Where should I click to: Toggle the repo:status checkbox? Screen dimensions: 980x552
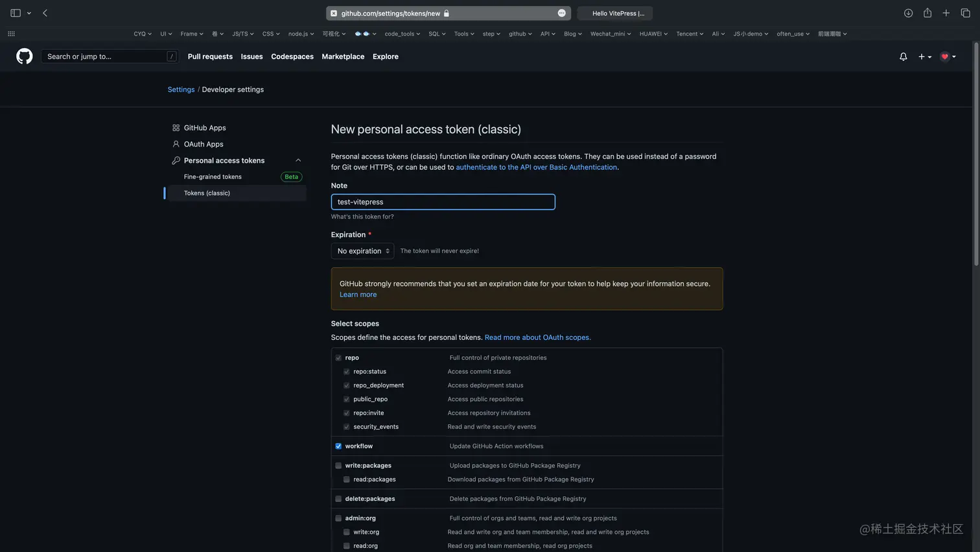pyautogui.click(x=347, y=372)
